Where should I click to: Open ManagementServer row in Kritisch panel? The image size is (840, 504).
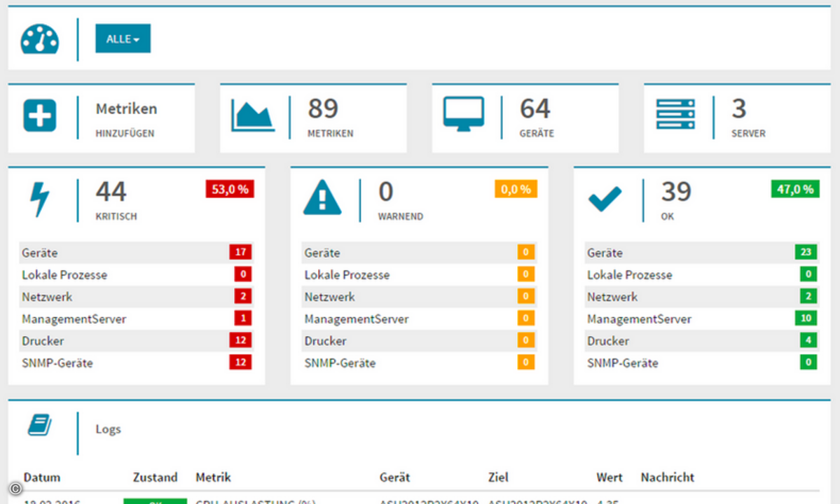coord(136,318)
